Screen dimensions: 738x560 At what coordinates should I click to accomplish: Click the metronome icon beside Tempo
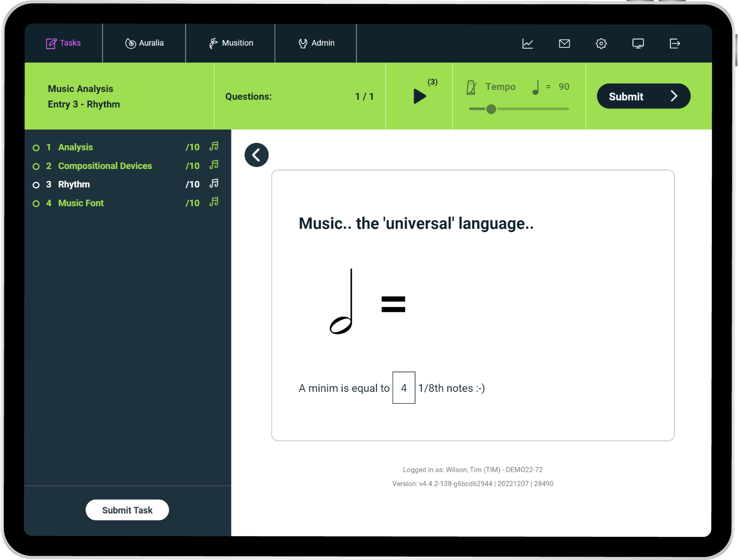pos(471,87)
